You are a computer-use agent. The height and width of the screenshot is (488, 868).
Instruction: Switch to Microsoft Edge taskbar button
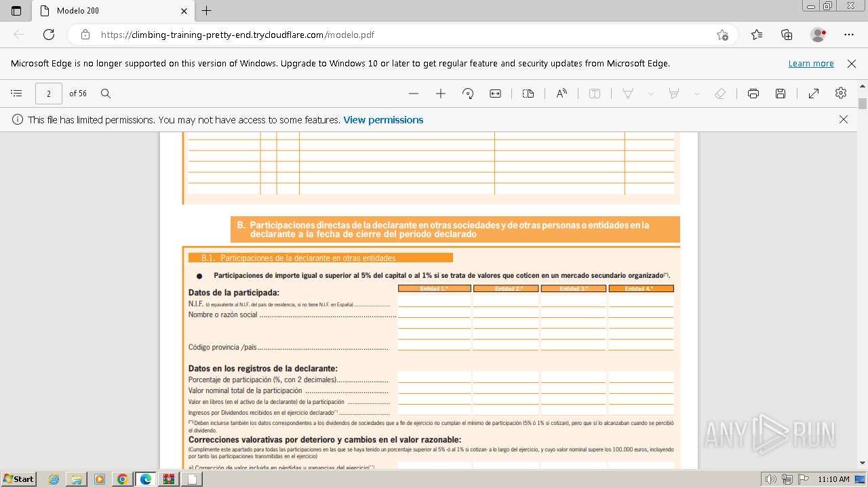coord(146,479)
